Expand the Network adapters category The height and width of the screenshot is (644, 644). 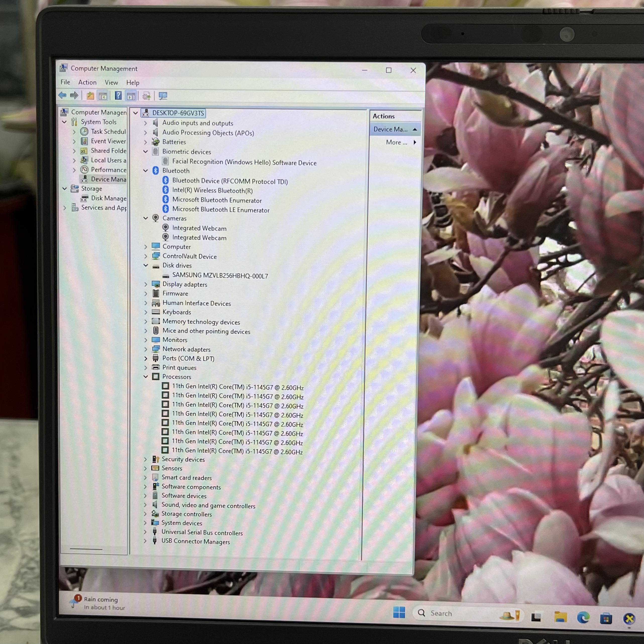coord(146,349)
